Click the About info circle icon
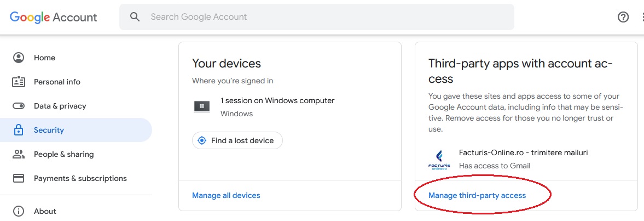 coord(19,211)
